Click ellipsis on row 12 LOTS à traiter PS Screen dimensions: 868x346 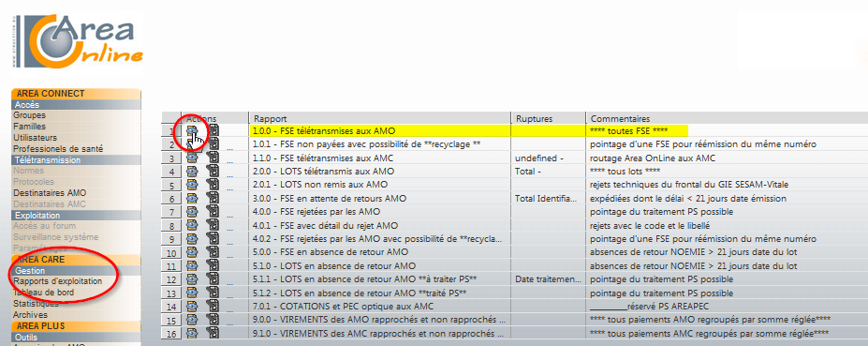tap(229, 282)
